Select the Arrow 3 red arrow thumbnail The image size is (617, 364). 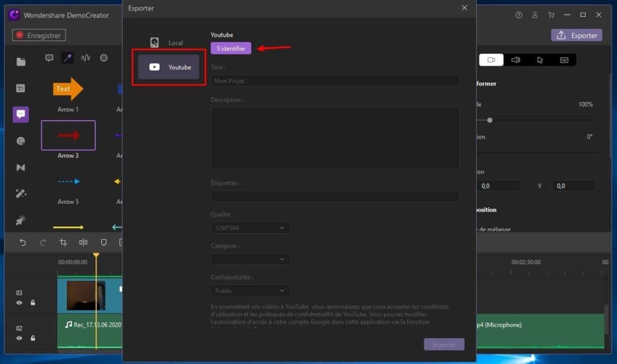click(x=68, y=136)
